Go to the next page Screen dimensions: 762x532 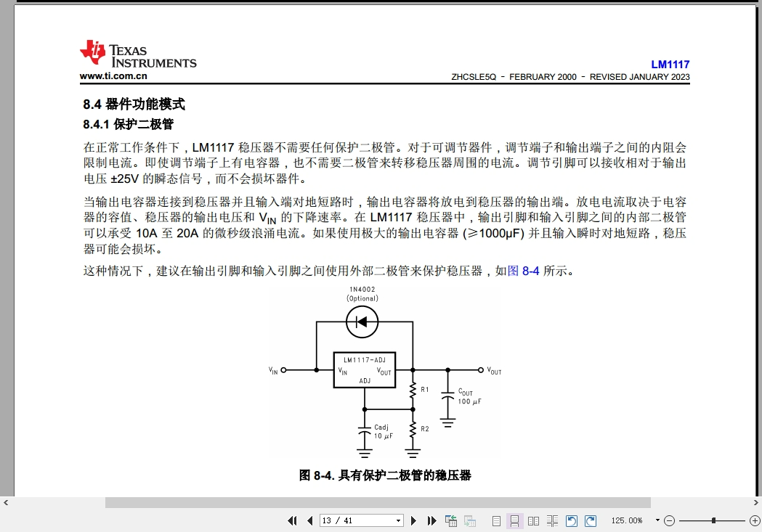[x=414, y=520]
